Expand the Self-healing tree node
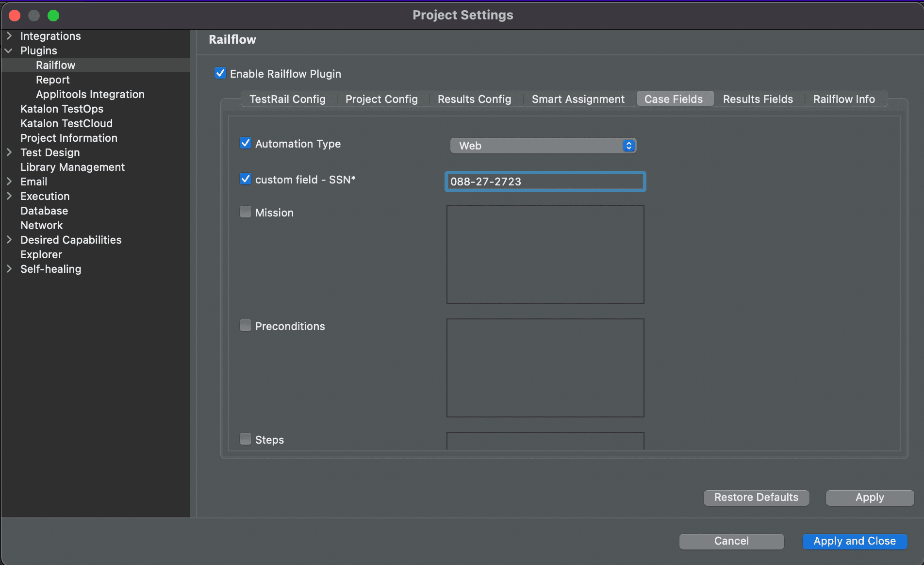 9,269
